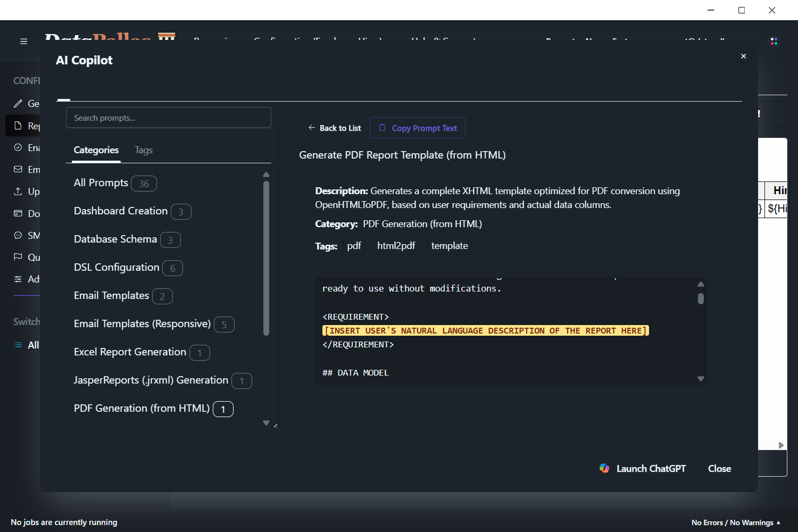Click the envelope icon in sidebar
Screen dimensions: 798x532
(18, 169)
